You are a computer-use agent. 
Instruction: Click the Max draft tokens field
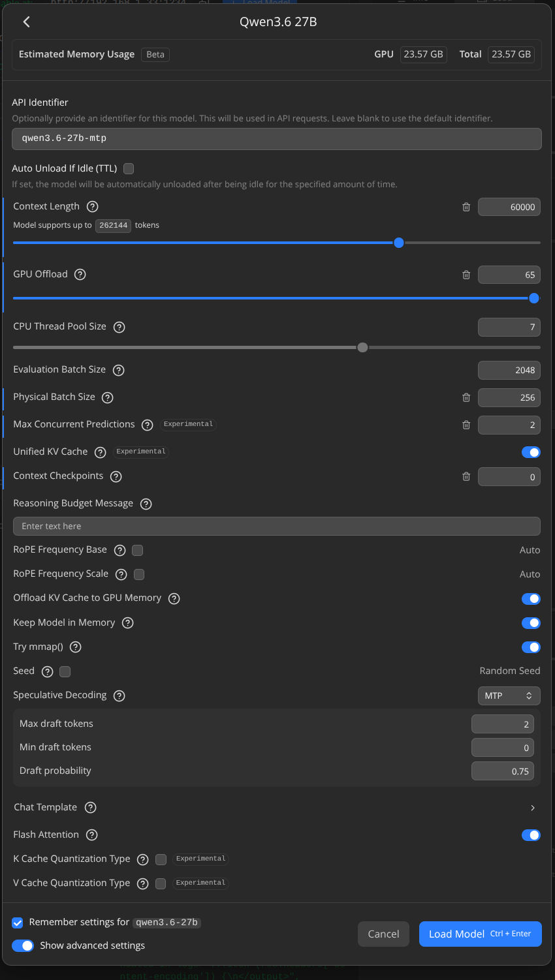coord(502,724)
